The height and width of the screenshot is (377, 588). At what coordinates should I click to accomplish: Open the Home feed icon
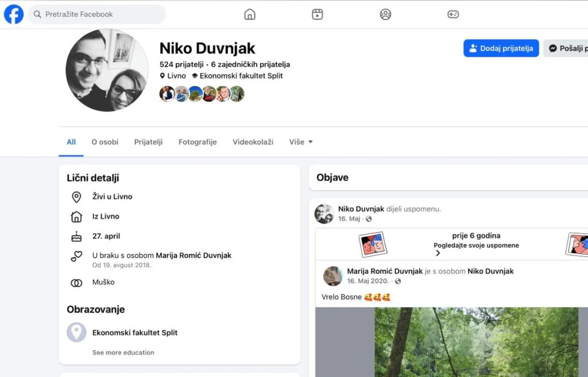click(250, 14)
